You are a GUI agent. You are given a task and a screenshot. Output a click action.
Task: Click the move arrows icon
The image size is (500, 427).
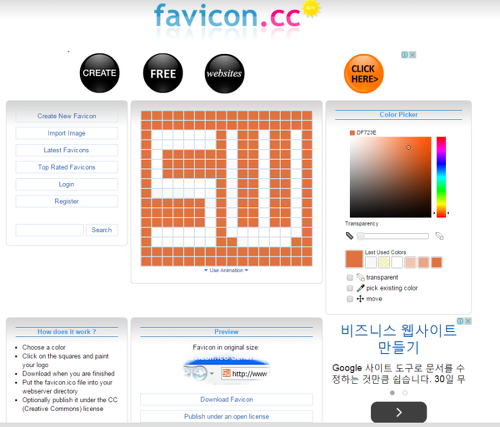pyautogui.click(x=360, y=299)
